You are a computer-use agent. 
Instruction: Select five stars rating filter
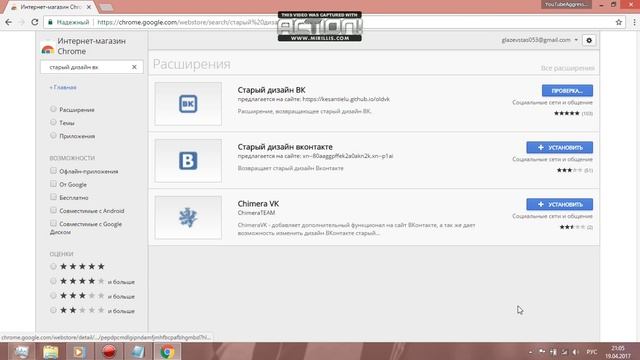(53, 266)
